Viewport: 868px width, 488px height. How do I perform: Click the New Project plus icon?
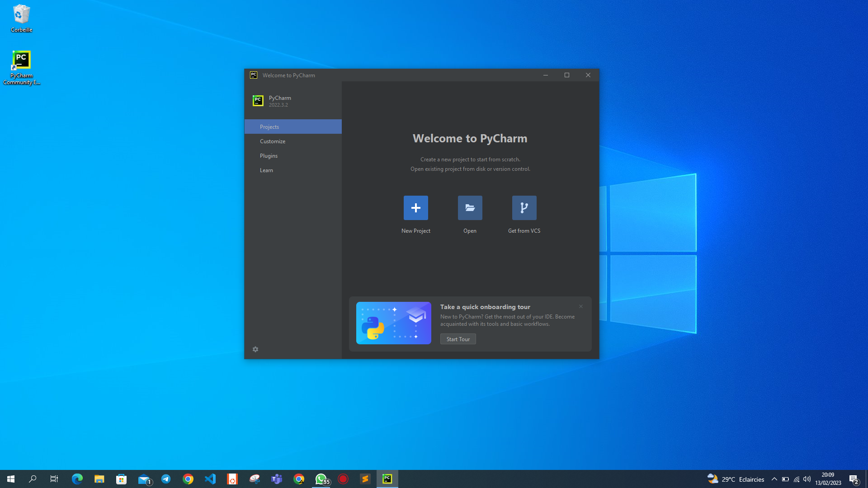pos(415,208)
